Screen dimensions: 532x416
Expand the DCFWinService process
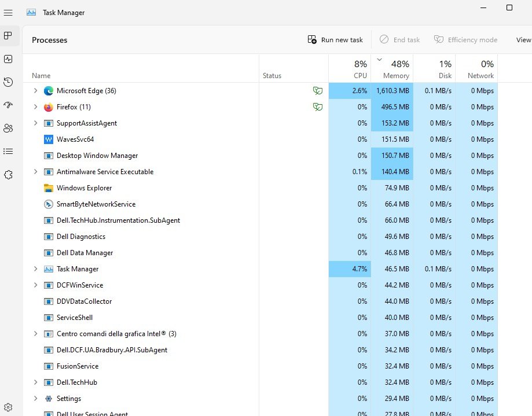(x=35, y=285)
